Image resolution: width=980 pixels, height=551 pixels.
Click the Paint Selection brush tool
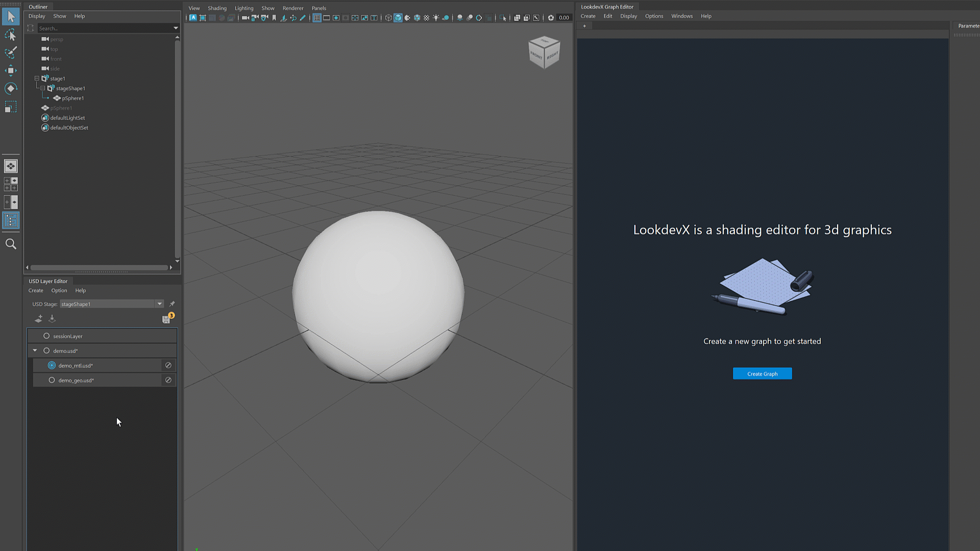coord(11,53)
